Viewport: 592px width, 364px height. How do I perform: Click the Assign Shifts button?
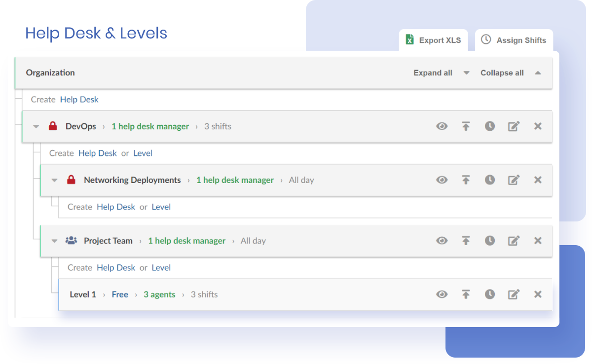click(514, 40)
